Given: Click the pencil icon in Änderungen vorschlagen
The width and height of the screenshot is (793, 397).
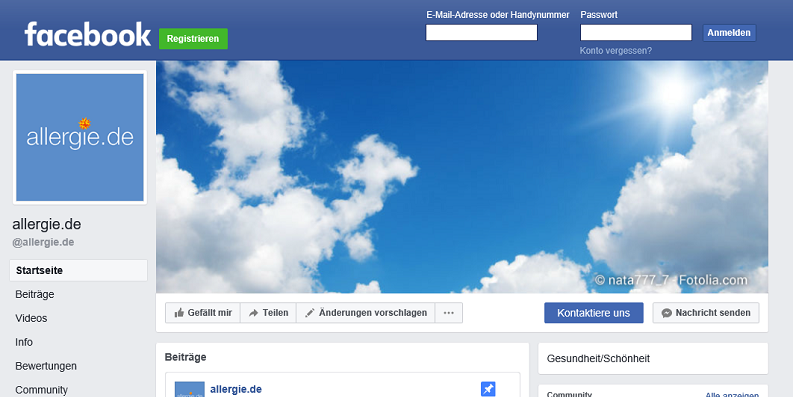Looking at the screenshot, I should click(310, 313).
